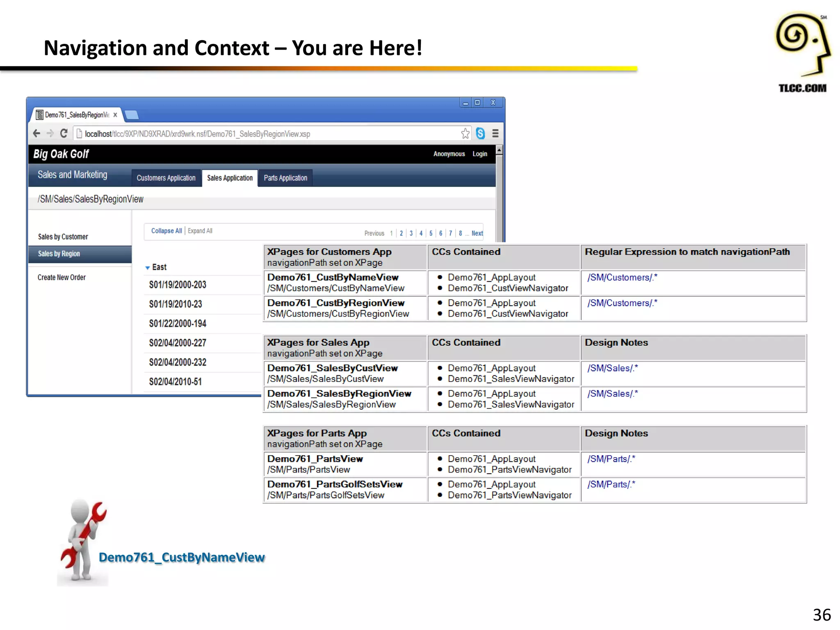Click the Big Oak Golf banner title
Viewport: 840px width, 630px height.
(x=61, y=154)
